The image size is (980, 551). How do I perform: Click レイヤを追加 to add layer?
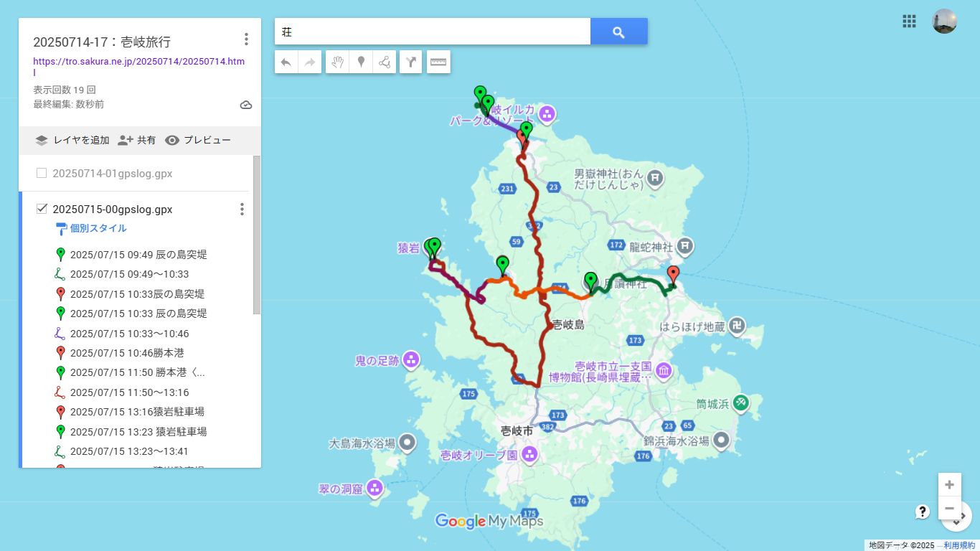pyautogui.click(x=72, y=141)
